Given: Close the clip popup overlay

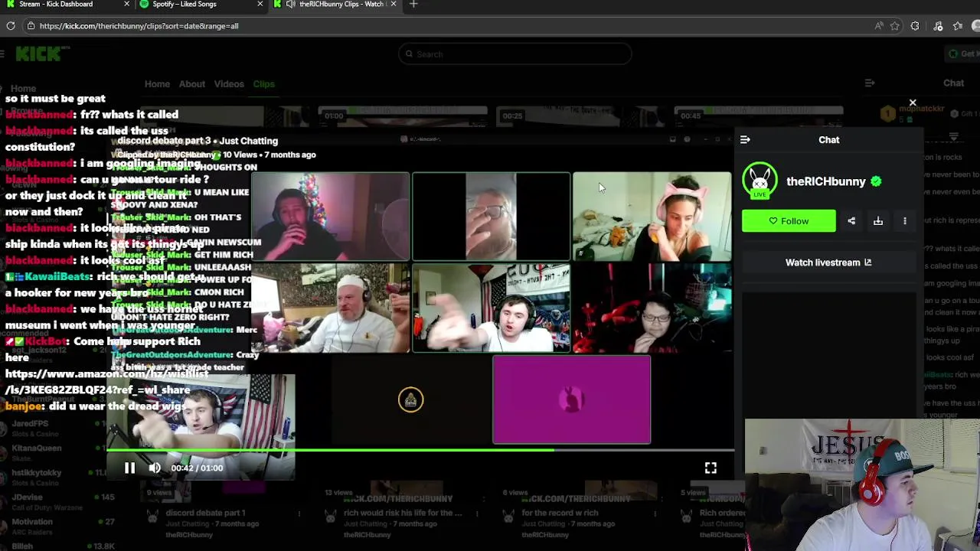Looking at the screenshot, I should (x=913, y=103).
